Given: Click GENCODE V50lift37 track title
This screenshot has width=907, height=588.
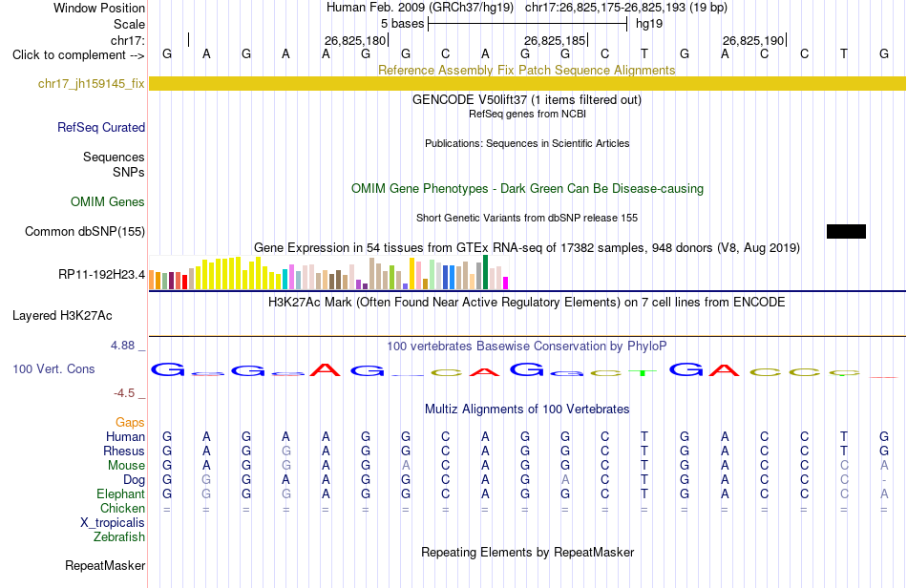Looking at the screenshot, I should click(526, 99).
